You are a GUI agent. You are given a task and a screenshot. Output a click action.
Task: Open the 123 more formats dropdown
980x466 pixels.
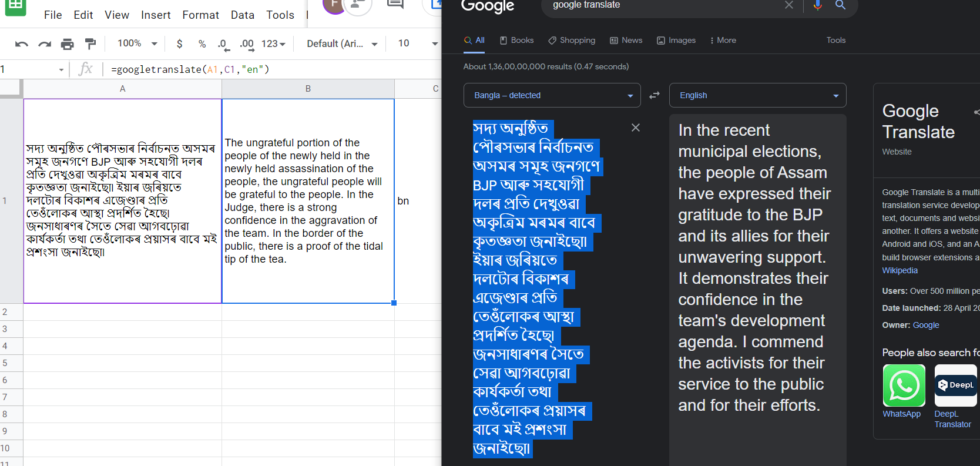[273, 43]
